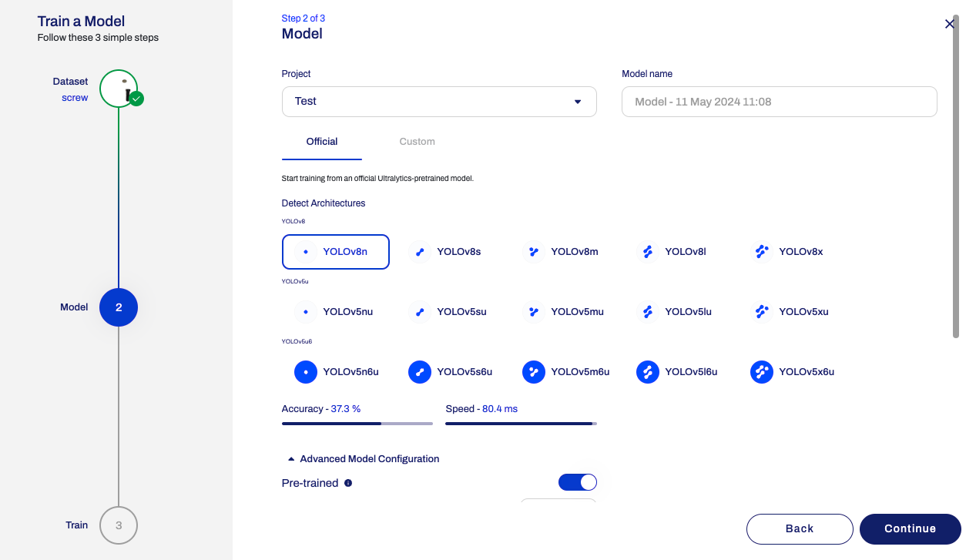This screenshot has height=560, width=976.
Task: Open the Project dropdown showing Test
Action: (x=439, y=102)
